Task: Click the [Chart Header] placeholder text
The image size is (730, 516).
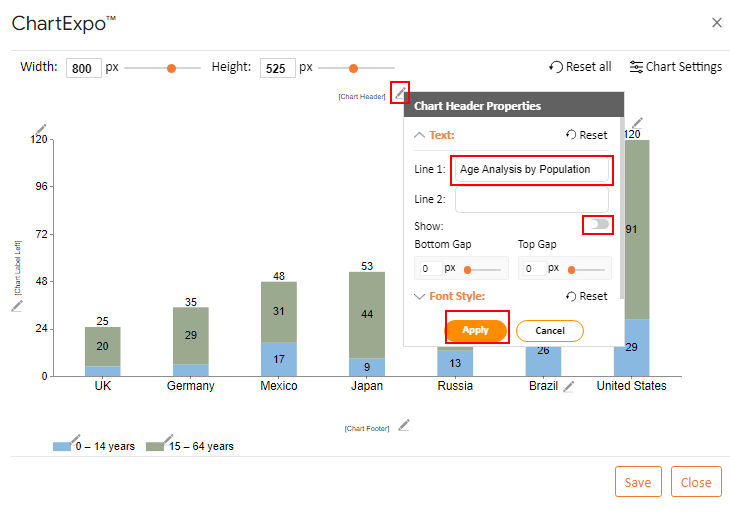Action: click(362, 96)
